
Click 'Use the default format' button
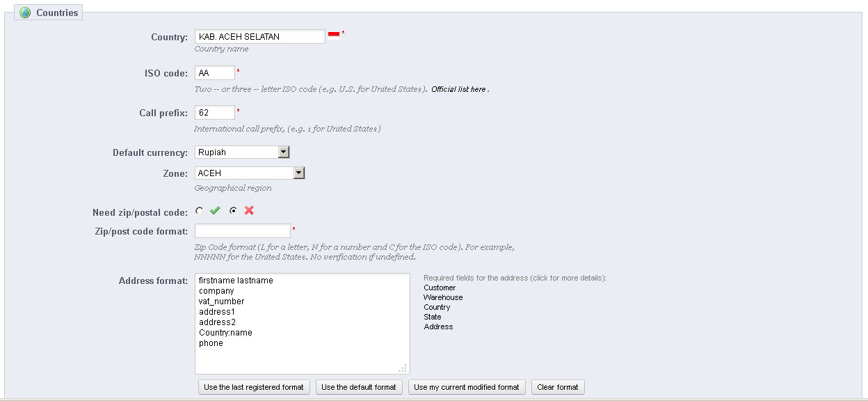359,387
